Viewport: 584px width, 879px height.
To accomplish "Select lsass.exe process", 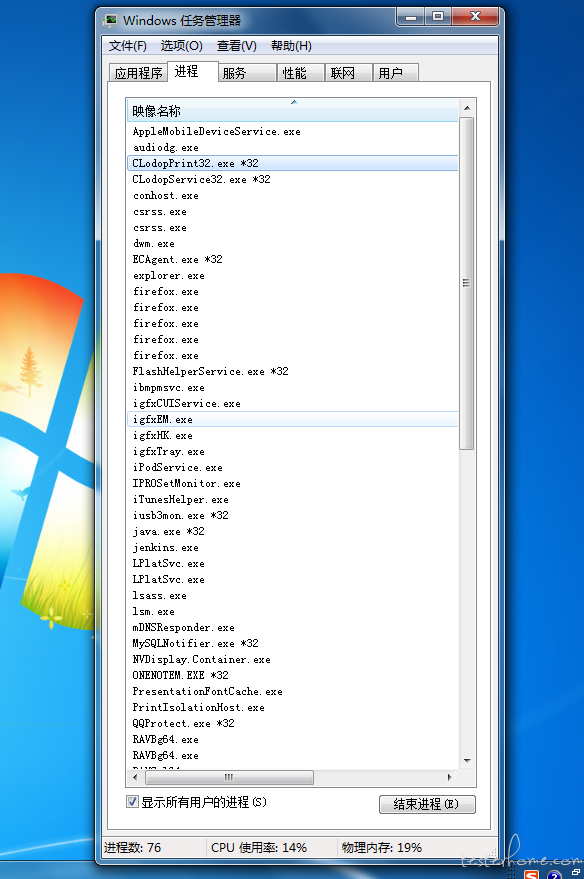I will [x=292, y=595].
